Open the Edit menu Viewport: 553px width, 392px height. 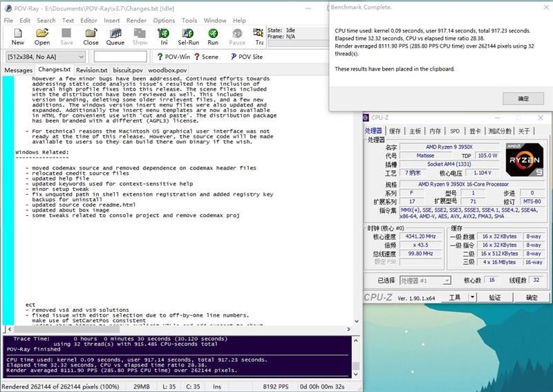click(x=25, y=21)
